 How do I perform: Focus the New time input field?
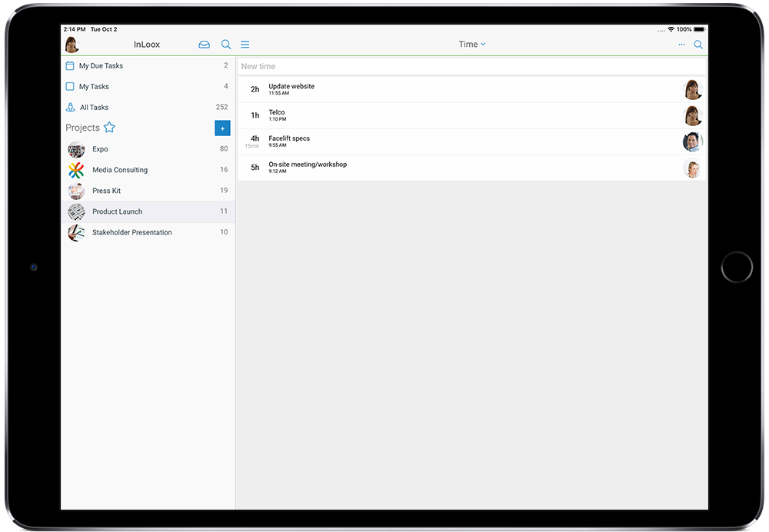click(472, 66)
